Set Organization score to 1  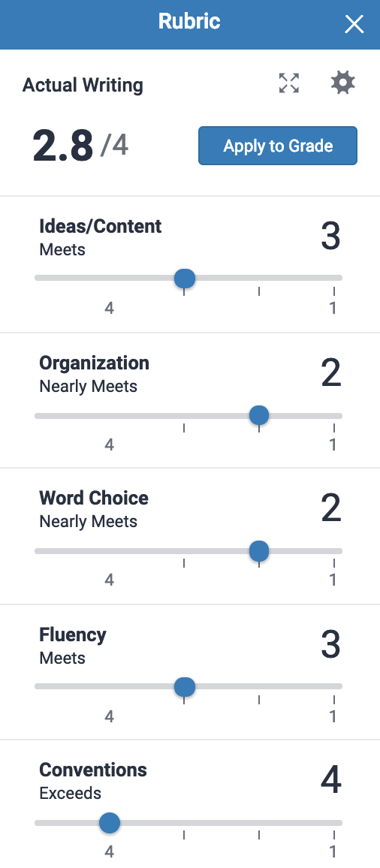(333, 445)
